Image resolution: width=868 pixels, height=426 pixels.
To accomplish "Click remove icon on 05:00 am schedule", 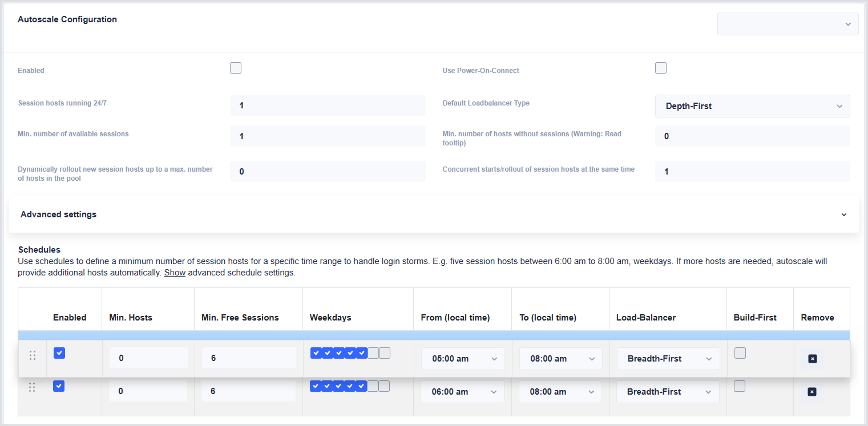I will point(812,359).
